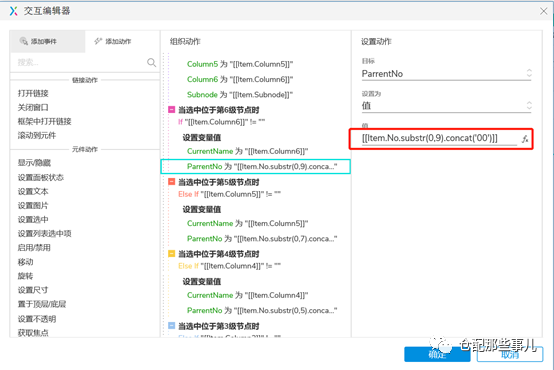Select the 框架中打开链接 action

(x=45, y=122)
